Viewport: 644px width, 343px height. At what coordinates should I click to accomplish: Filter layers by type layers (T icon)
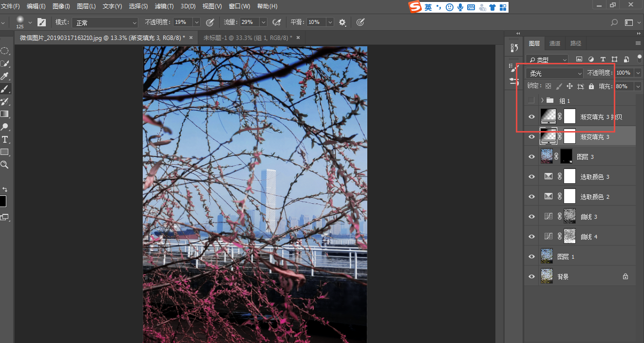coord(603,59)
